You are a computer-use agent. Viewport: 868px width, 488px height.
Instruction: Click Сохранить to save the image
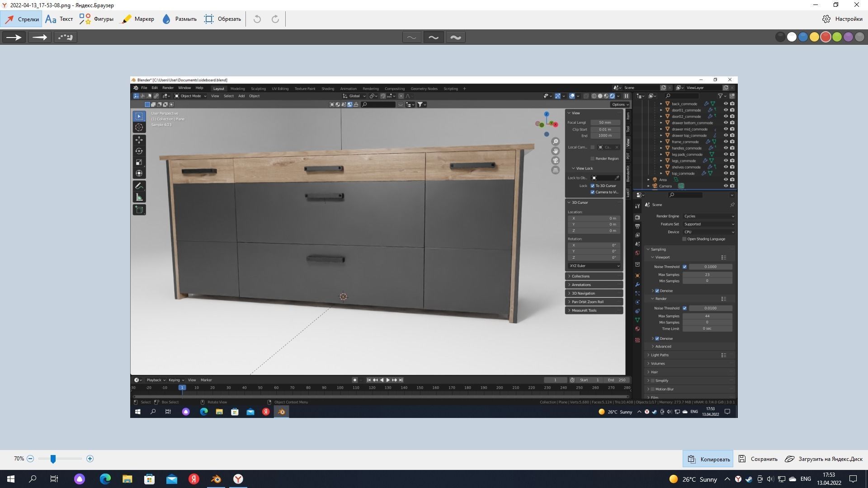point(758,459)
